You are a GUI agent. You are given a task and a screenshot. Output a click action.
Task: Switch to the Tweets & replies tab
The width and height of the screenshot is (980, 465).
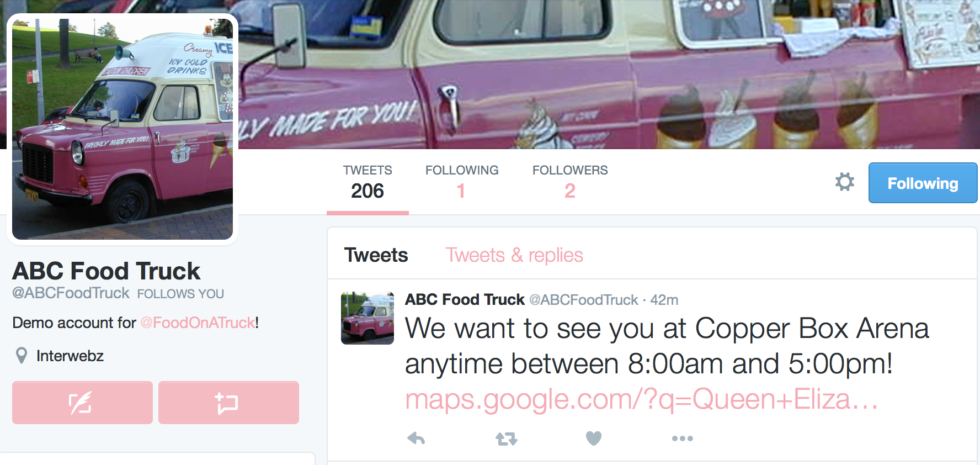514,255
